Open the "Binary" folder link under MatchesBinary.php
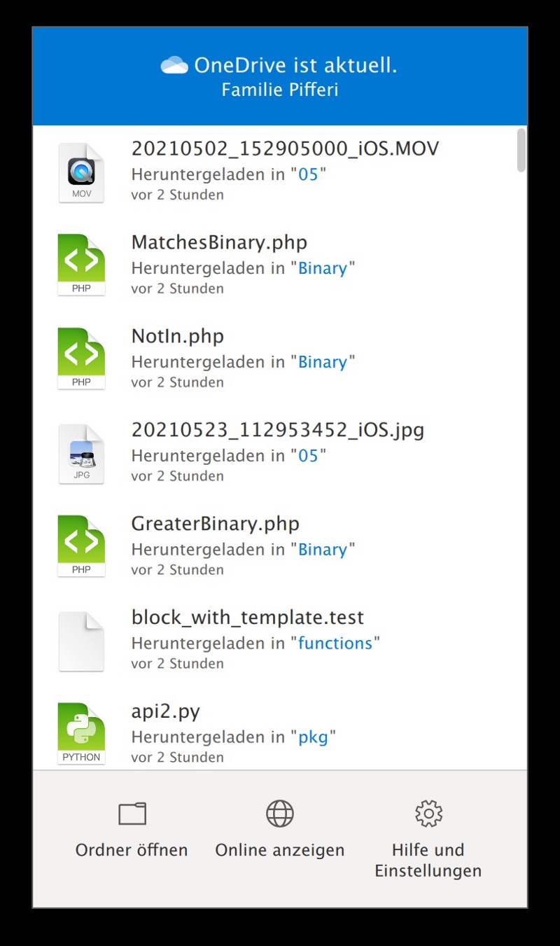This screenshot has width=560, height=946. click(x=323, y=268)
